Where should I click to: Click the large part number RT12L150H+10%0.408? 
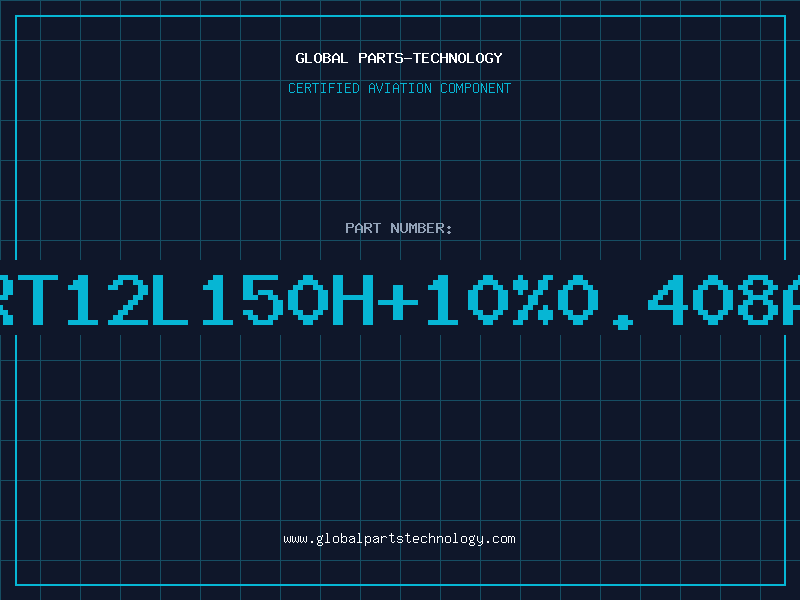tap(400, 300)
